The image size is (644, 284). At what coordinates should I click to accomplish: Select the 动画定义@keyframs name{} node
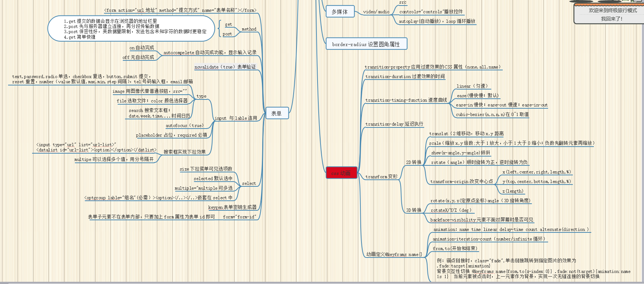coord(394,255)
